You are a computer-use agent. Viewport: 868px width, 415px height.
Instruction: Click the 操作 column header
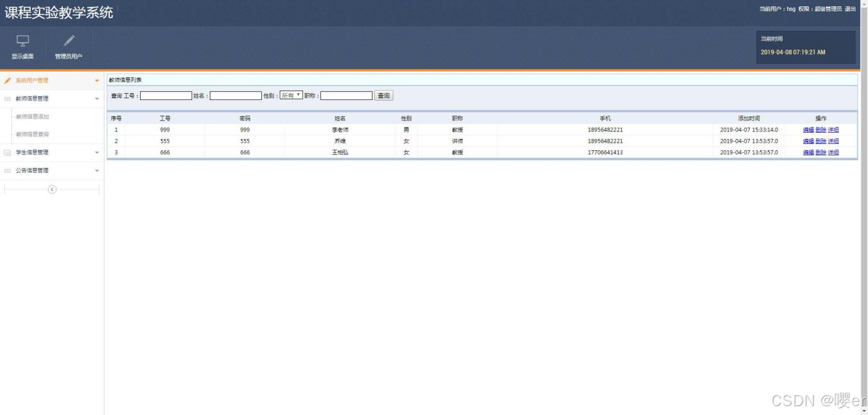[821, 118]
